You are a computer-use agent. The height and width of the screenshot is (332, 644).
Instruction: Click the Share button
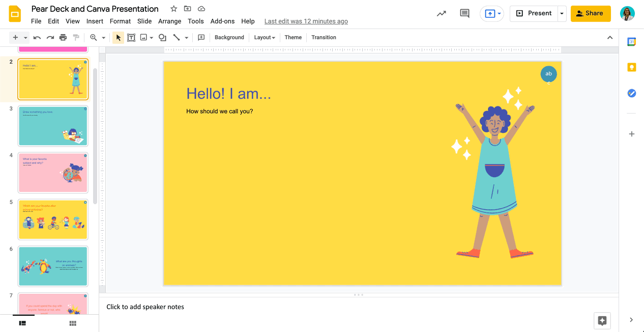(590, 14)
